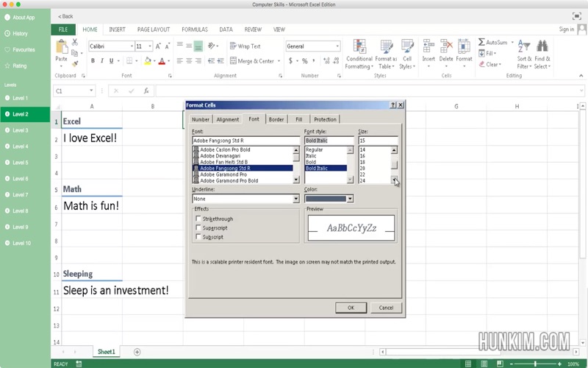This screenshot has width=588, height=368.
Task: Open Level 3 in sidebar
Action: pos(25,130)
